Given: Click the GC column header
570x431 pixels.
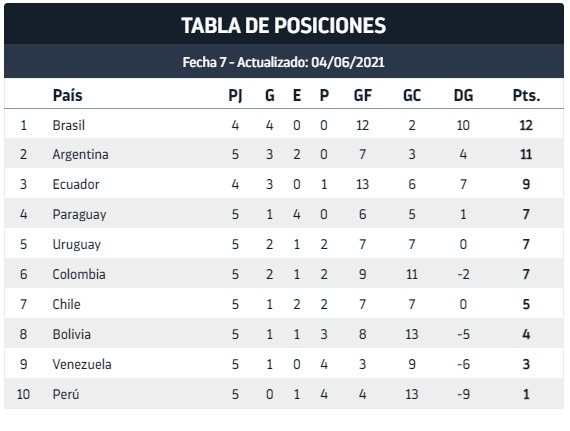Looking at the screenshot, I should (412, 95).
